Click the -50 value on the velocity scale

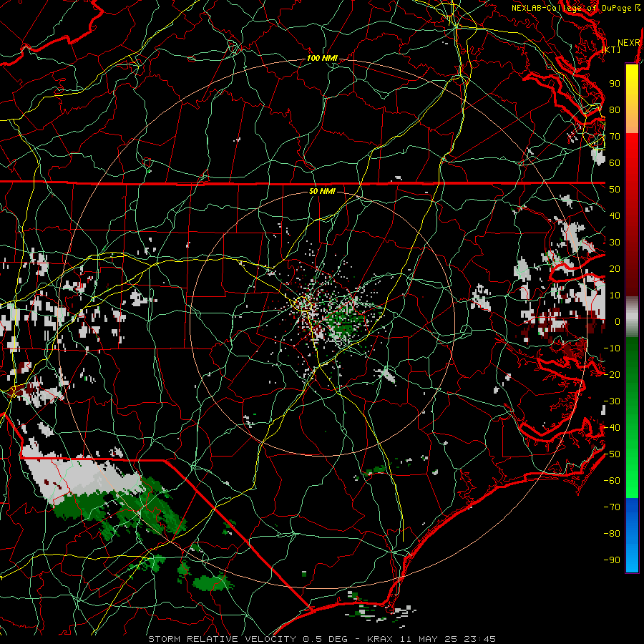pyautogui.click(x=612, y=454)
